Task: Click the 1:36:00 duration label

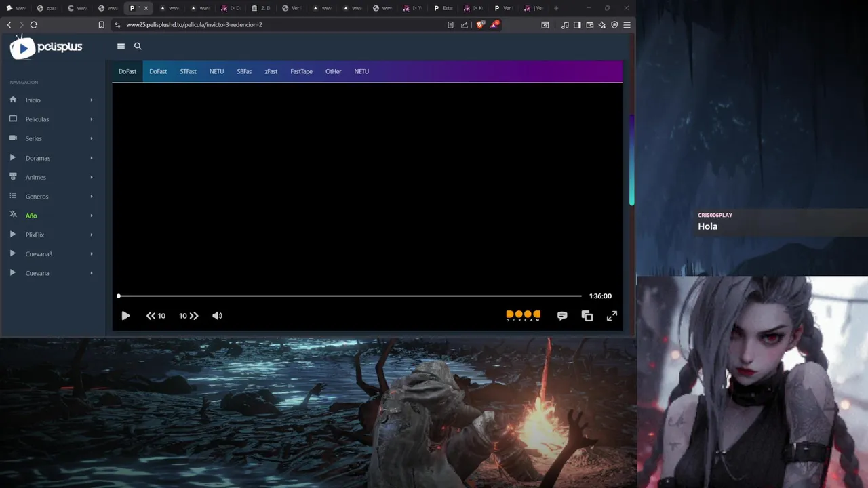Action: [600, 296]
